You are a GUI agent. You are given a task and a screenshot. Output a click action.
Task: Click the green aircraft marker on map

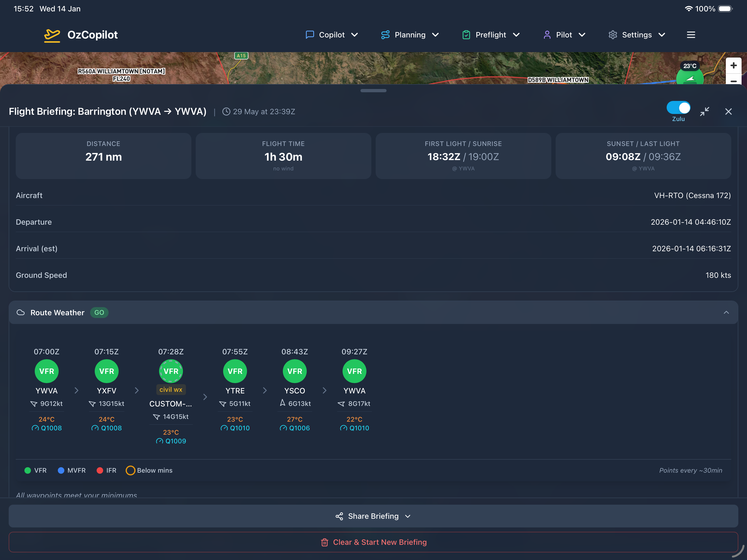click(x=689, y=78)
